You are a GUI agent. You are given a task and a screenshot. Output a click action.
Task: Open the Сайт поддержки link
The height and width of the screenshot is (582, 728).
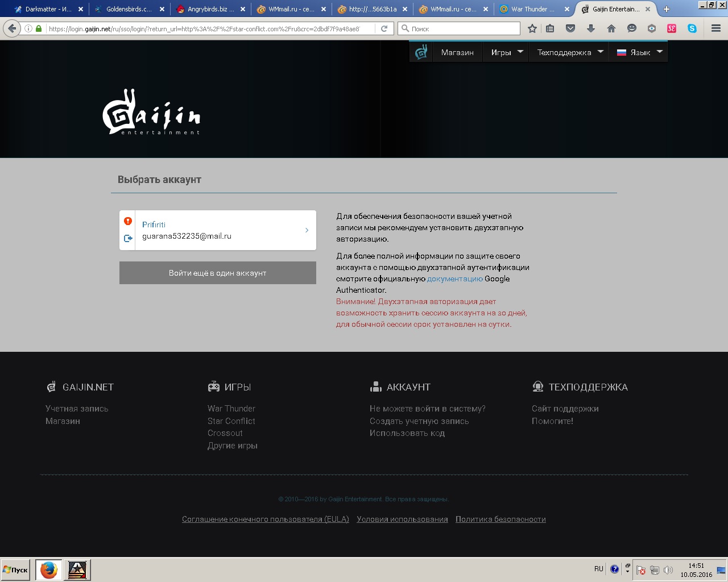(565, 409)
